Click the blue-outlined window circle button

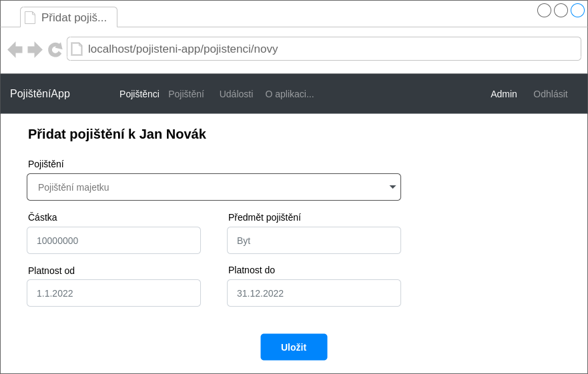pyautogui.click(x=577, y=10)
